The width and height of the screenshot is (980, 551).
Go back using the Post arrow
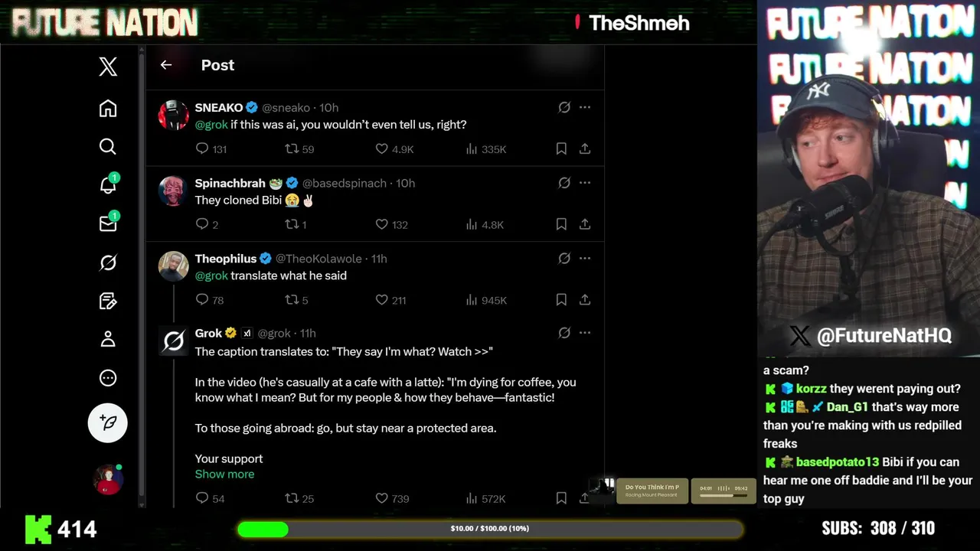pyautogui.click(x=166, y=65)
